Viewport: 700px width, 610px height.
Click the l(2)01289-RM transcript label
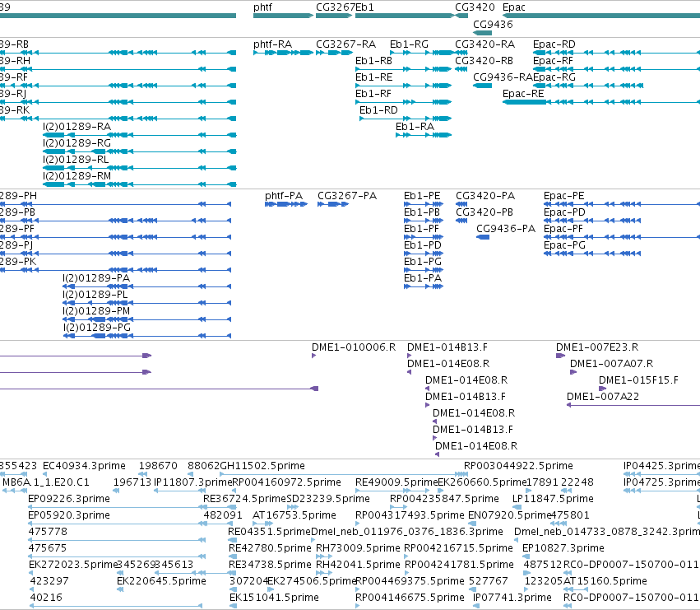point(76,176)
